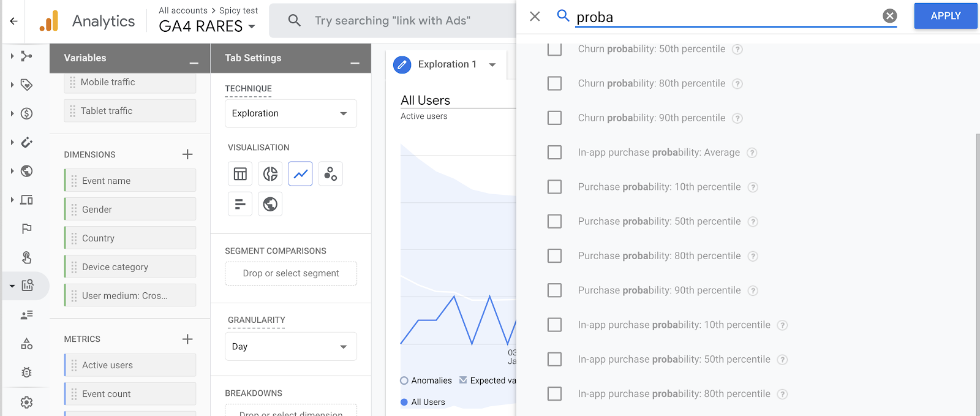Click the APPLY button
Image resolution: width=980 pixels, height=416 pixels.
click(945, 16)
